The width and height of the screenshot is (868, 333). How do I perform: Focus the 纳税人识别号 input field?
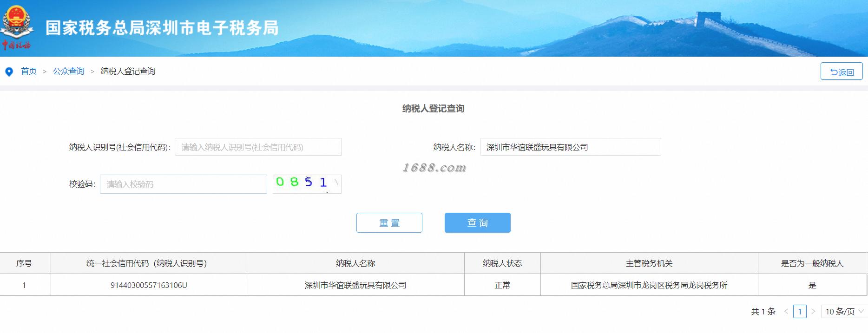(258, 147)
